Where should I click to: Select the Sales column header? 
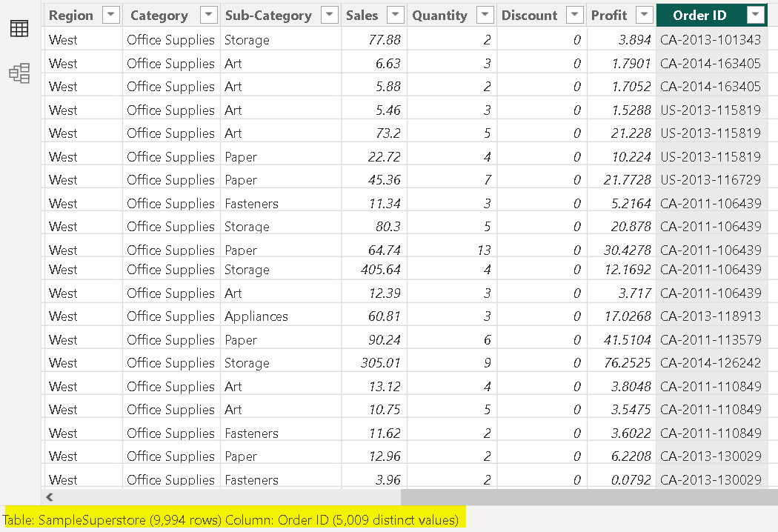pyautogui.click(x=362, y=15)
